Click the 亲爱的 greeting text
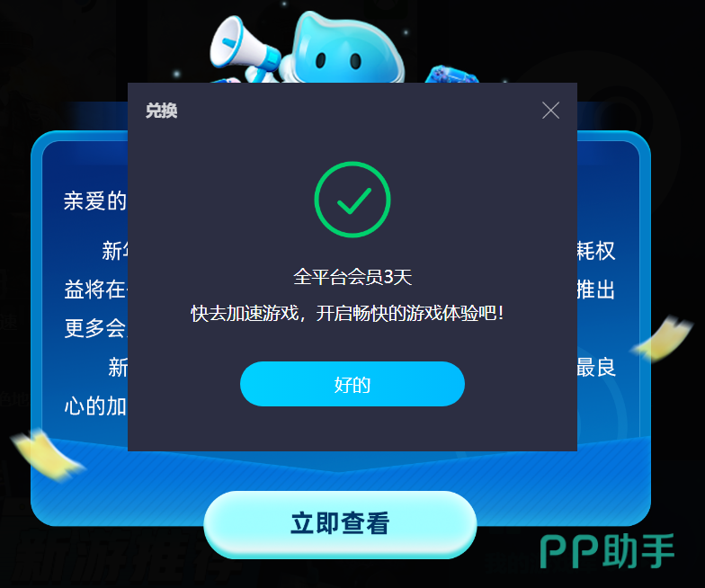 coord(95,201)
